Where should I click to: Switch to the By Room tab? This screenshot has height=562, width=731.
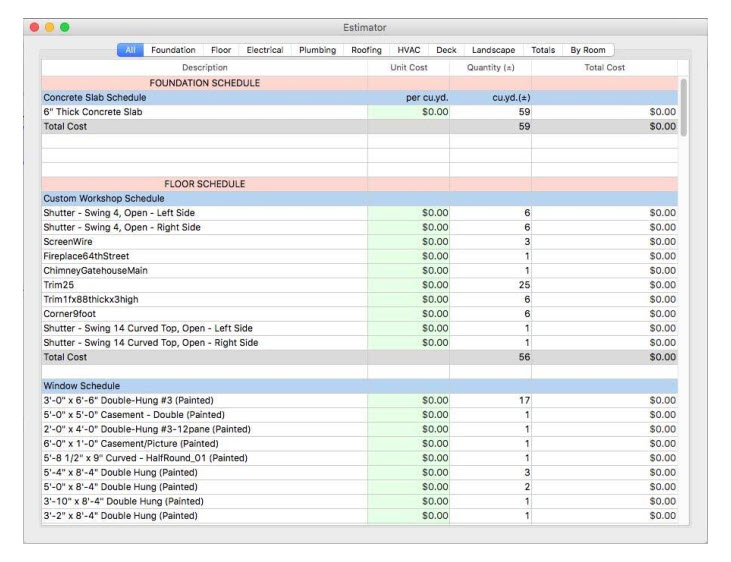tap(588, 50)
